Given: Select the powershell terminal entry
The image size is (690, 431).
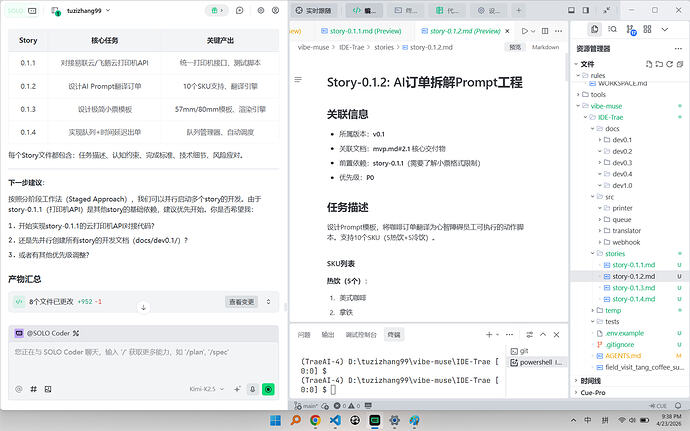Looking at the screenshot, I should pos(537,362).
